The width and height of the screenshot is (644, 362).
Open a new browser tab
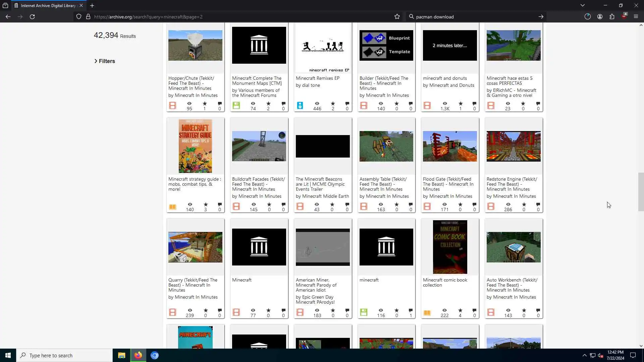click(x=92, y=5)
